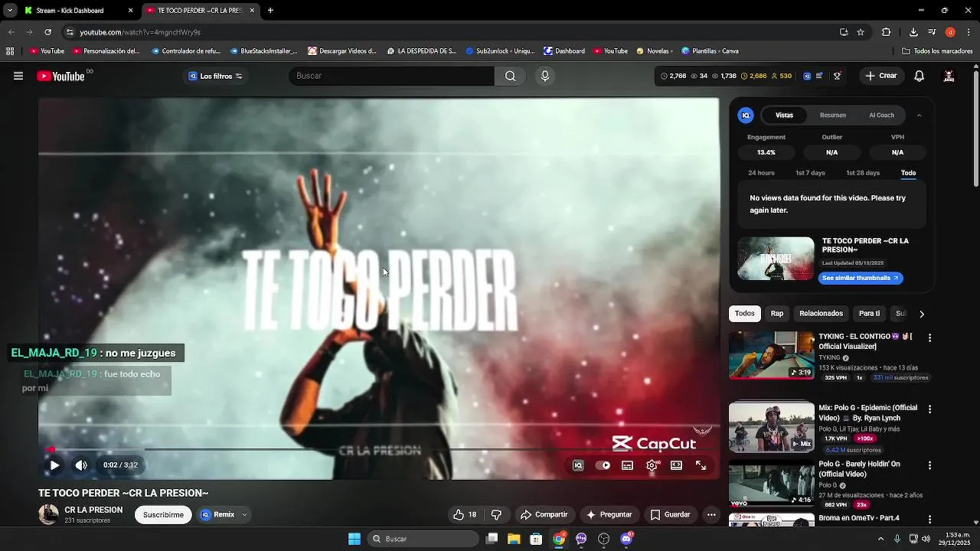The image size is (980, 551).
Task: Select the 1st 7 days range
Action: tap(810, 173)
